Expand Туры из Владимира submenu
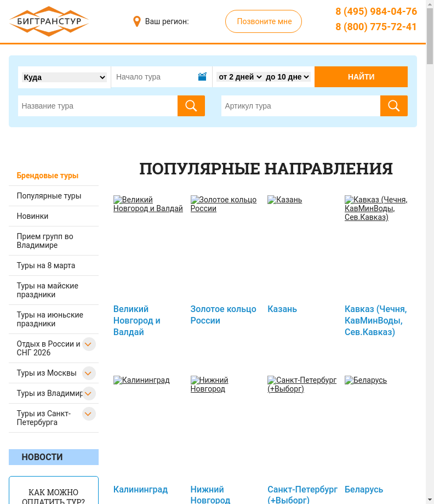 (89, 393)
